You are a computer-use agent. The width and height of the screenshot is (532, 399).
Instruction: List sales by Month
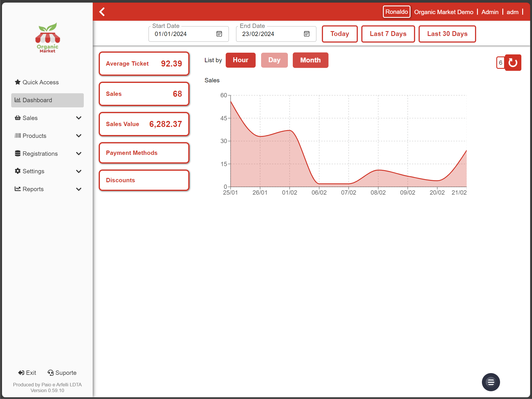[310, 60]
